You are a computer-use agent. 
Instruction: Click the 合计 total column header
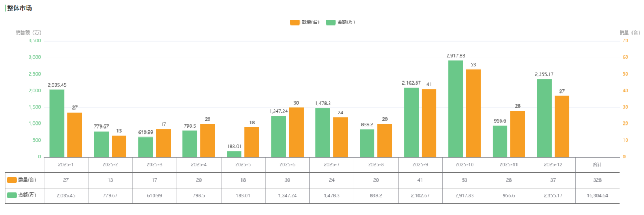coord(597,164)
